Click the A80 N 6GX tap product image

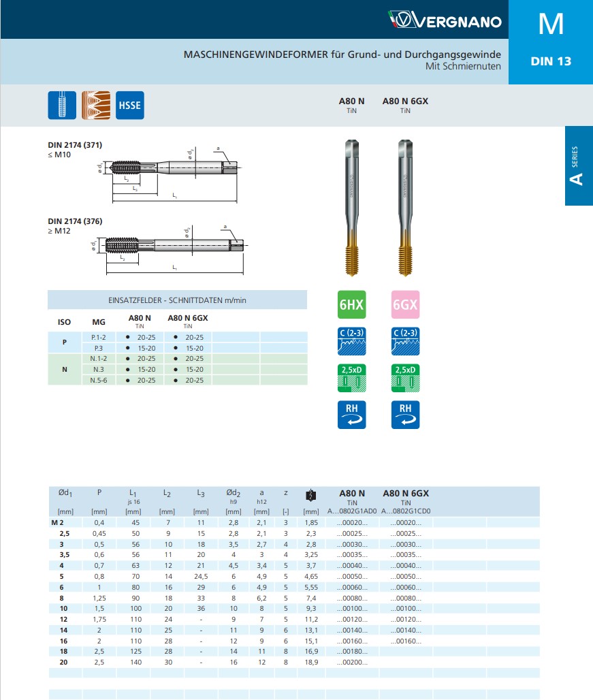[405, 208]
